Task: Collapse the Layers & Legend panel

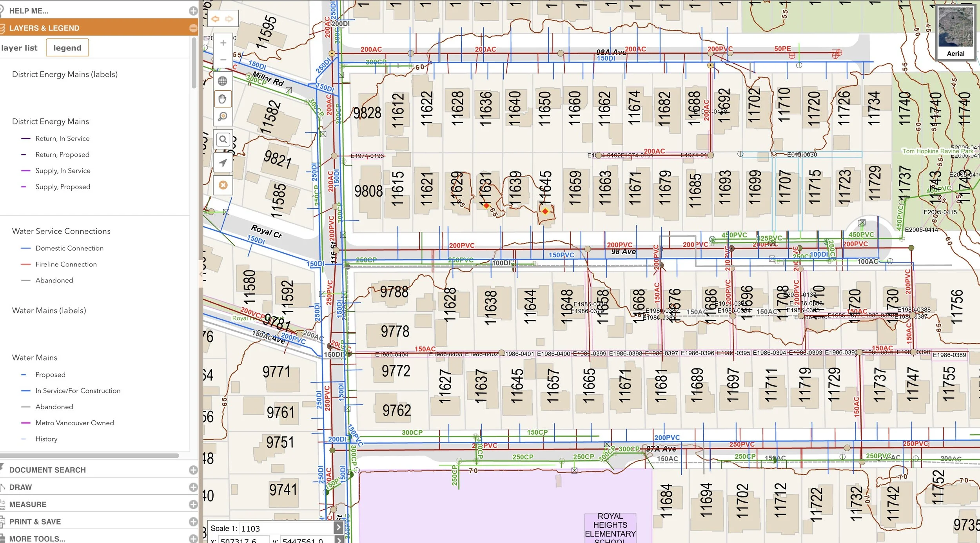Action: click(x=193, y=28)
